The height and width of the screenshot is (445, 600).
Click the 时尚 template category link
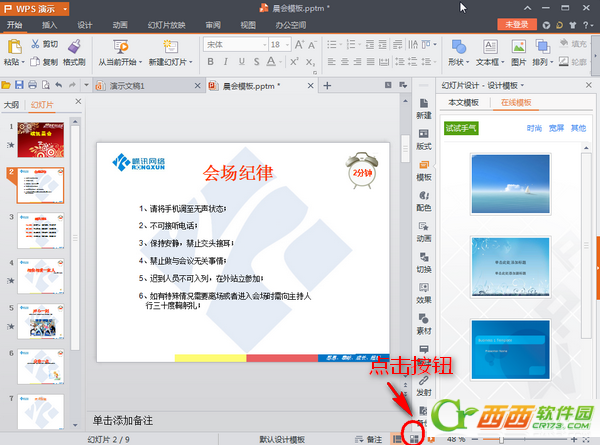534,128
